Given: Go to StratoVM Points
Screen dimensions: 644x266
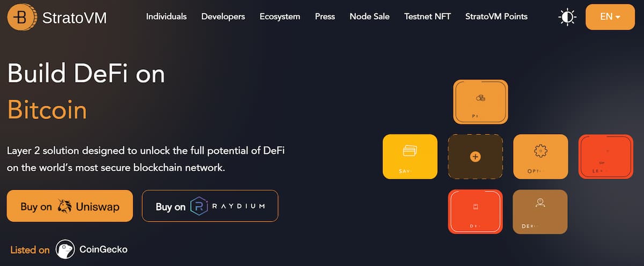Looking at the screenshot, I should tap(496, 17).
